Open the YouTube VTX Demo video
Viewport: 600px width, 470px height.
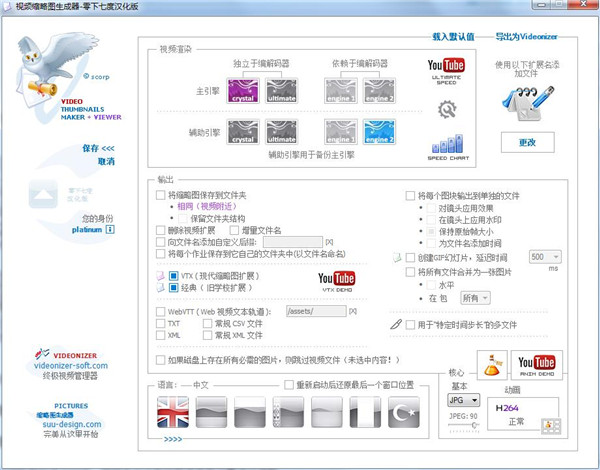click(335, 281)
